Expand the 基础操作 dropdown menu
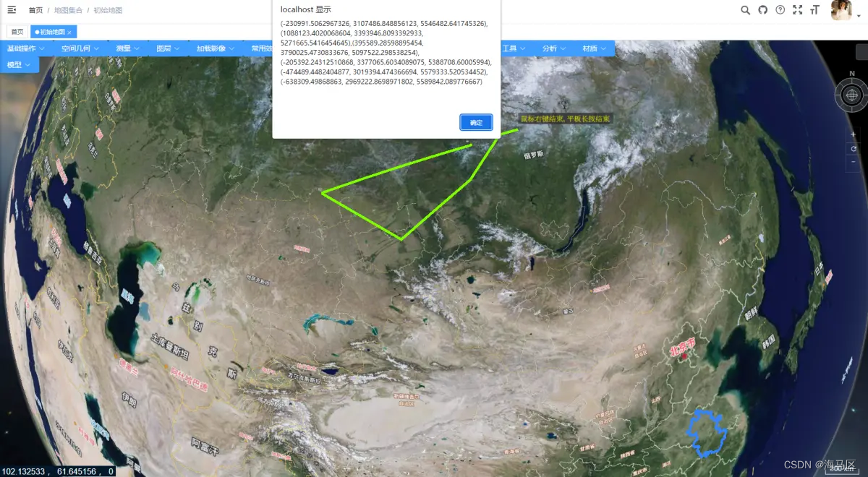Viewport: 868px width, 477px height. pos(26,48)
